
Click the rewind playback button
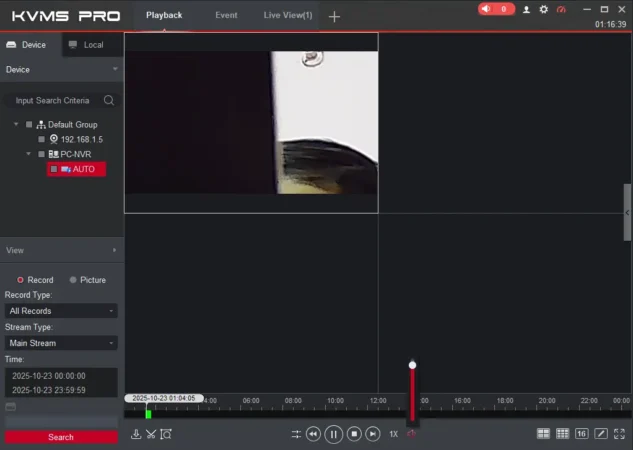[313, 434]
